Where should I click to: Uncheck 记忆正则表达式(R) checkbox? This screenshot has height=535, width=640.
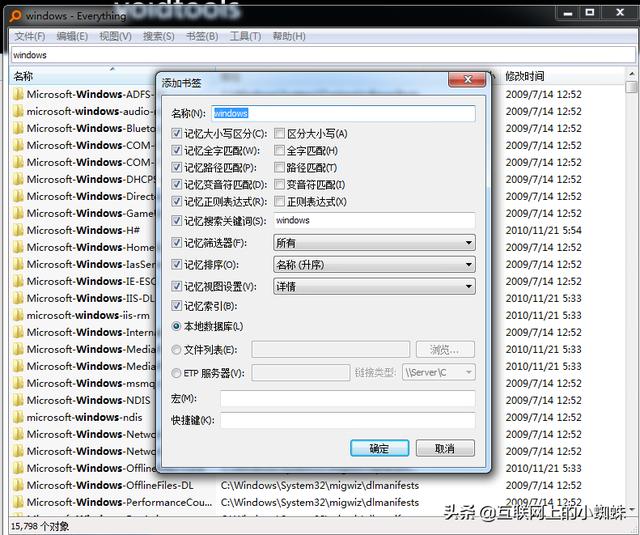coord(176,201)
